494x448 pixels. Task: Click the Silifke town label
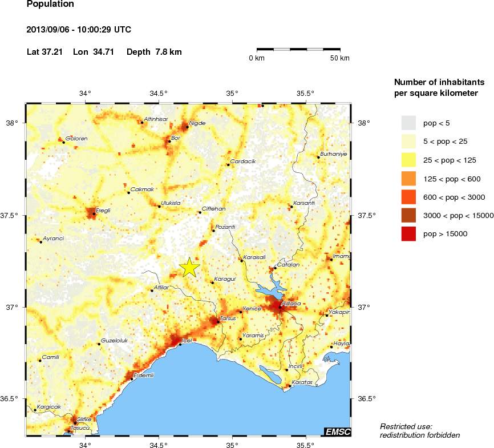(x=84, y=419)
